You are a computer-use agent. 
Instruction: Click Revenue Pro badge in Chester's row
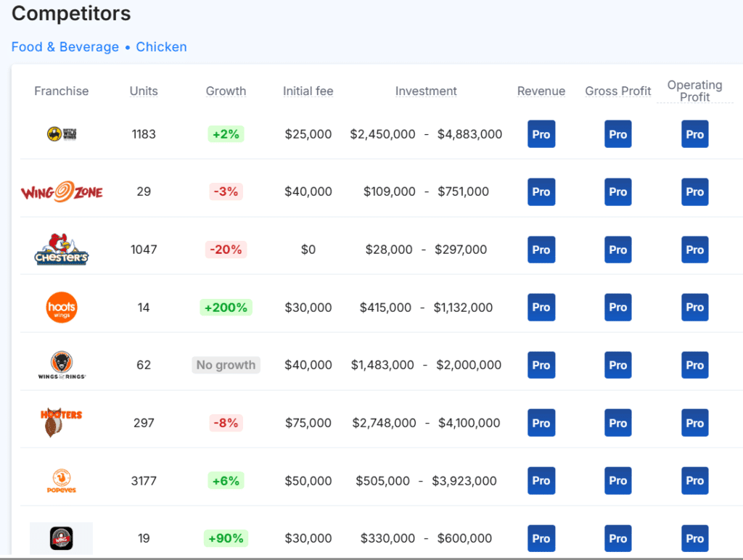tap(541, 250)
